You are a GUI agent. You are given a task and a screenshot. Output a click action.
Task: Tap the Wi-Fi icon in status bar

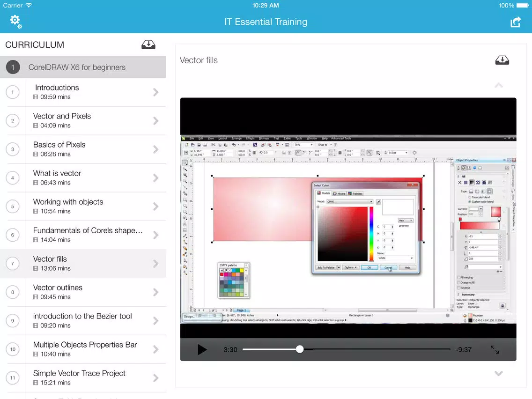click(x=29, y=5)
